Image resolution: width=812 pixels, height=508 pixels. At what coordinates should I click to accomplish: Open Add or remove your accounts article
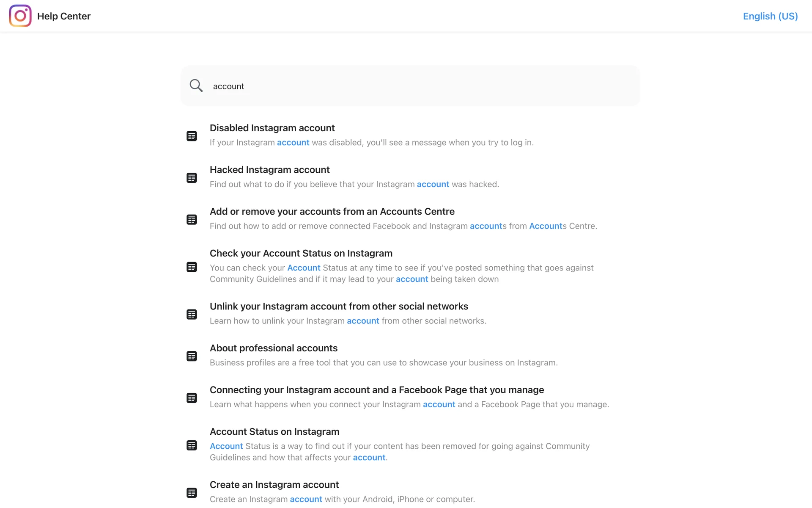[332, 212]
